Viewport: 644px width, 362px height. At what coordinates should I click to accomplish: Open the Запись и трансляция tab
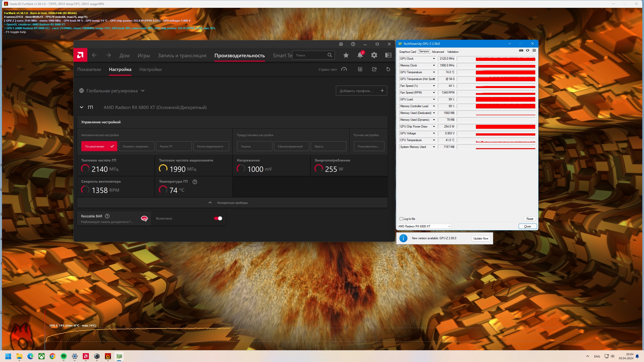(182, 56)
